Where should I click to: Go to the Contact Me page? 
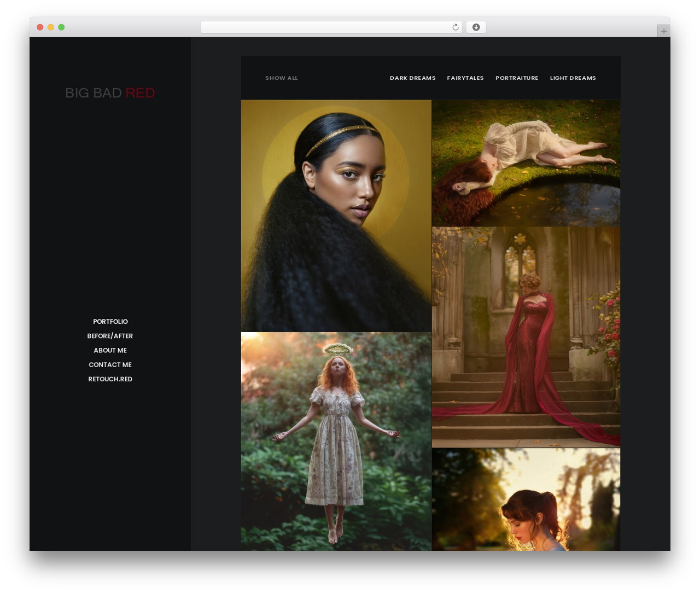tap(110, 365)
